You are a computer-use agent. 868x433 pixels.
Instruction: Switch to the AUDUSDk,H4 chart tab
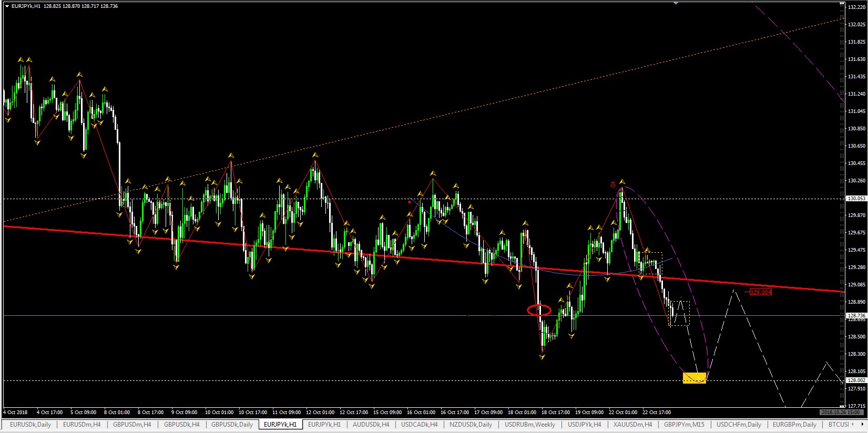pos(371,425)
